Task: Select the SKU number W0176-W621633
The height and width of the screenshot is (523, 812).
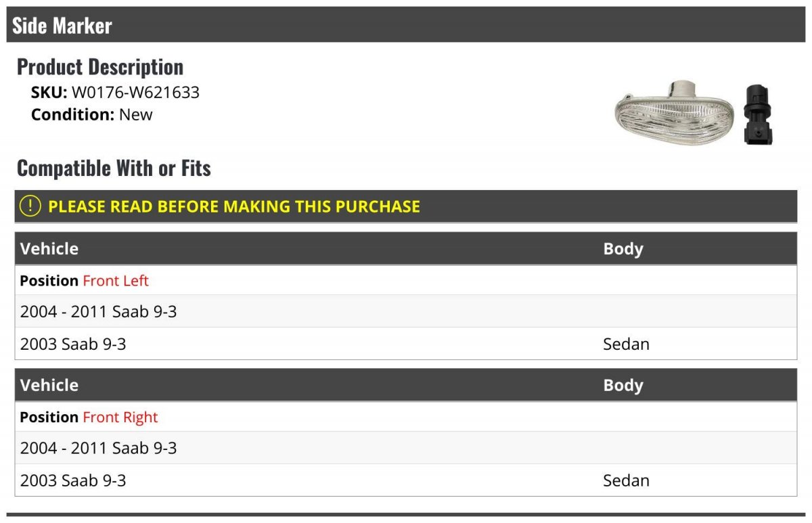Action: [x=135, y=92]
